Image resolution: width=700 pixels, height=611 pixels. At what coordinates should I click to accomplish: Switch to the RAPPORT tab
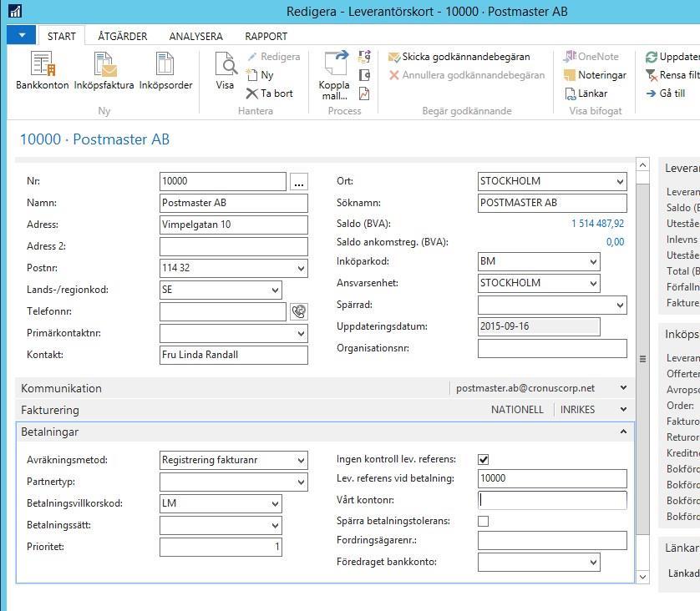tap(266, 36)
